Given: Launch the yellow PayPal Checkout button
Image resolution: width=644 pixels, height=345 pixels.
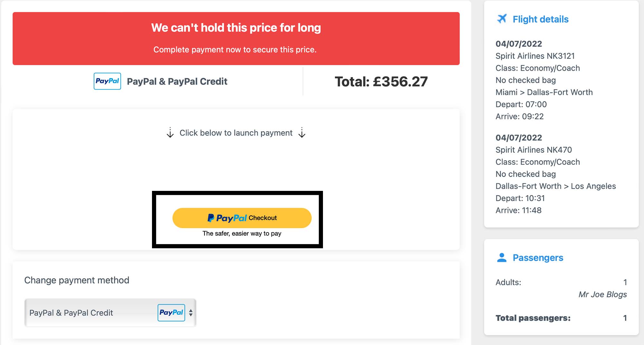Looking at the screenshot, I should (242, 218).
